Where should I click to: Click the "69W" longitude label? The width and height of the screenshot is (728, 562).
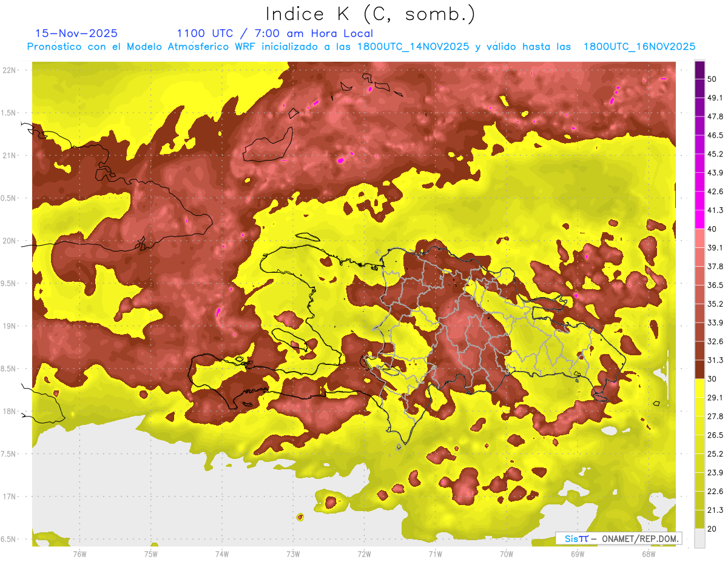click(x=577, y=554)
